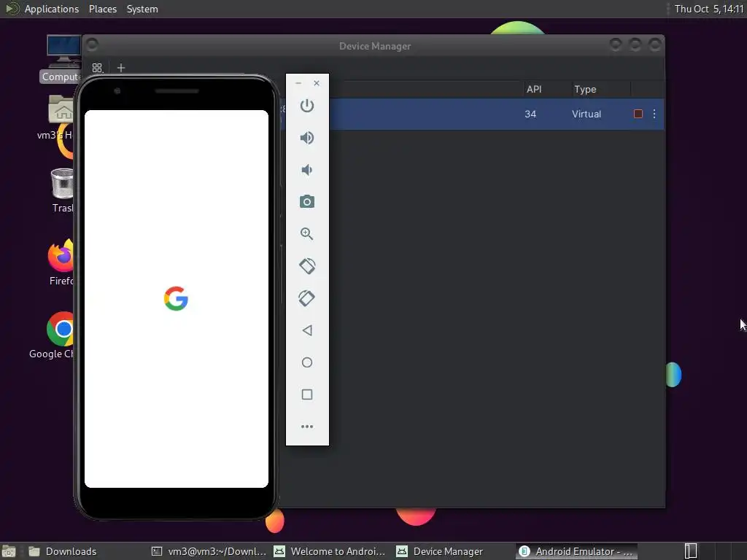Click the show desktop icon in bottom panel
This screenshot has height=560, width=747.
click(x=9, y=552)
